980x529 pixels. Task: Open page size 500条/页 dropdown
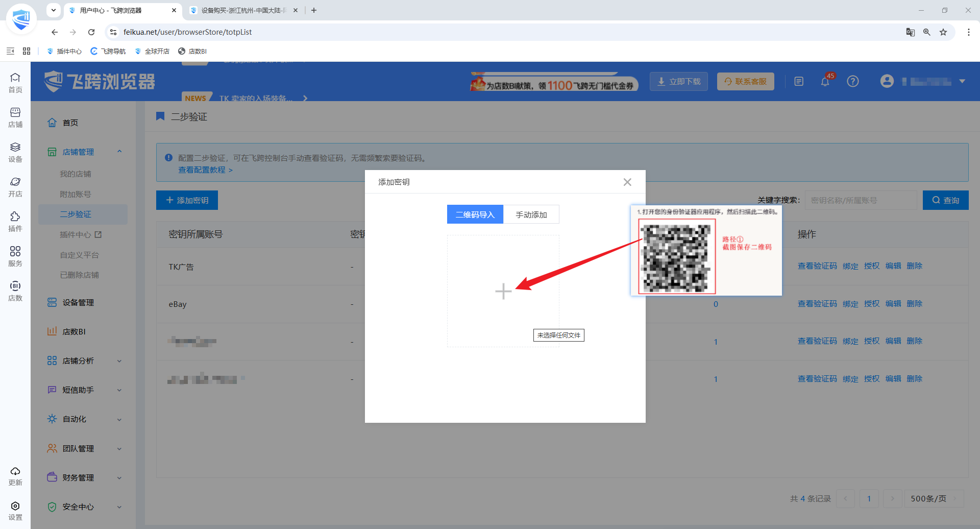tap(934, 498)
